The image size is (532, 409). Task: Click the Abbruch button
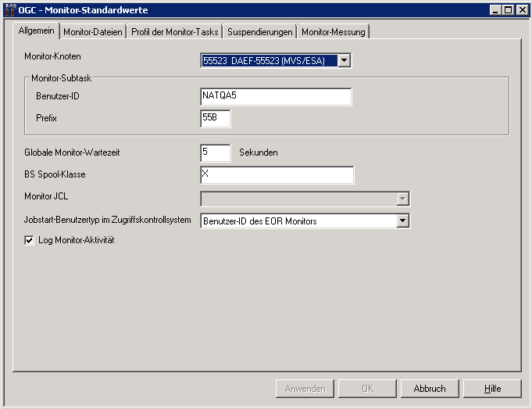pos(430,389)
